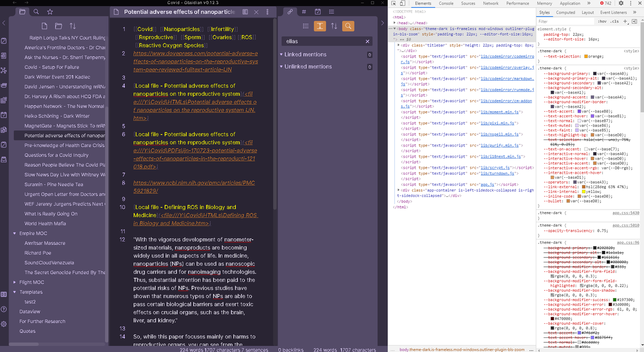This screenshot has width=644, height=352.
Task: Expand the Flight MOC folder
Action: [15, 283]
